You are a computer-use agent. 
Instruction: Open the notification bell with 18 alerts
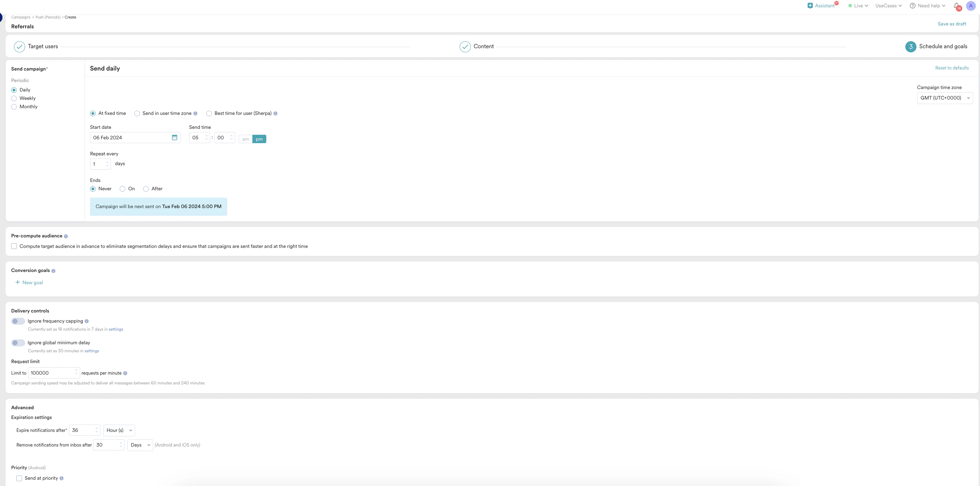pos(956,6)
